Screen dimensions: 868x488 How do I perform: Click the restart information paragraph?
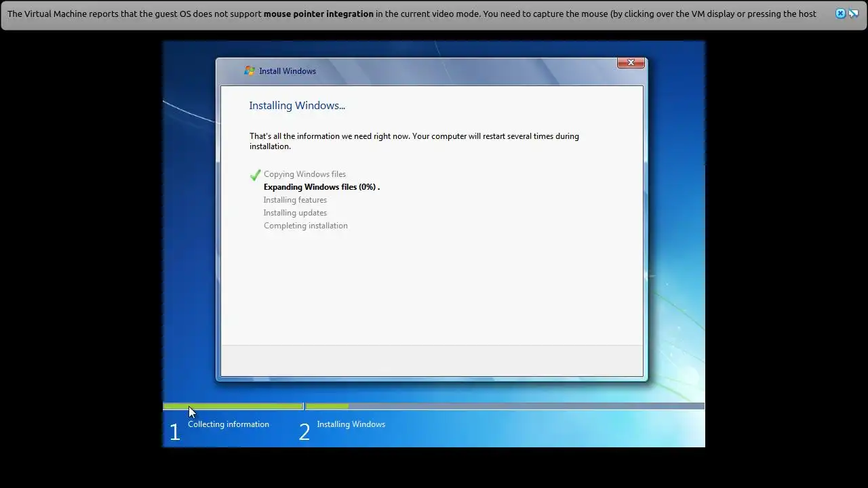pos(414,141)
